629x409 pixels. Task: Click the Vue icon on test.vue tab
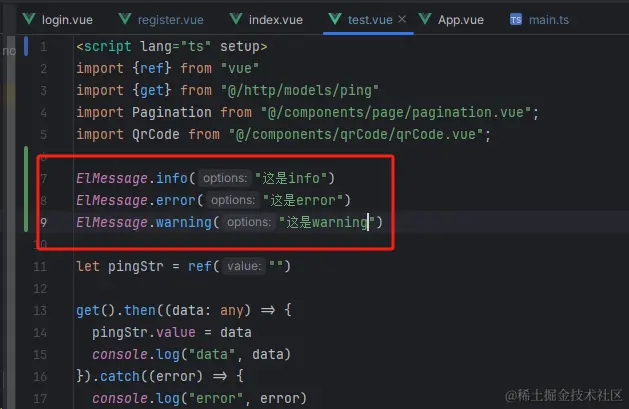pyautogui.click(x=335, y=19)
